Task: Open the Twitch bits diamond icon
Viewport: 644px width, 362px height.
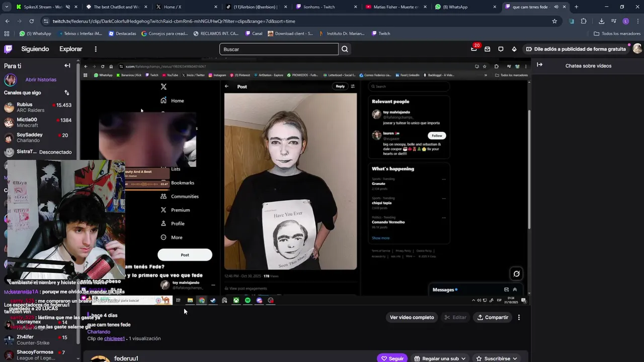Action: [514, 49]
